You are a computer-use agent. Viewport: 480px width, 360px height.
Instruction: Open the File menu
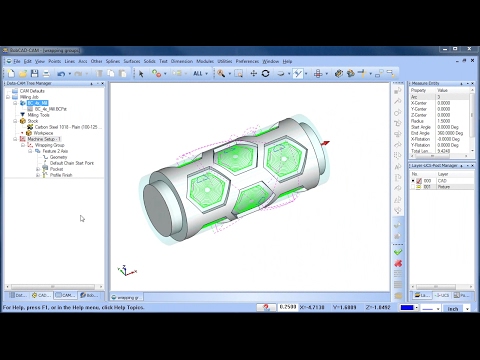(17, 61)
